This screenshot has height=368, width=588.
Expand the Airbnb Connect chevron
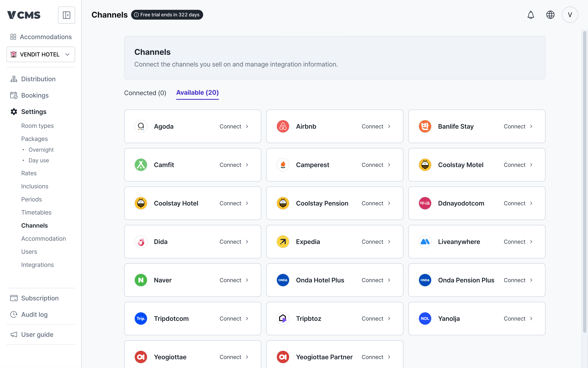point(389,126)
